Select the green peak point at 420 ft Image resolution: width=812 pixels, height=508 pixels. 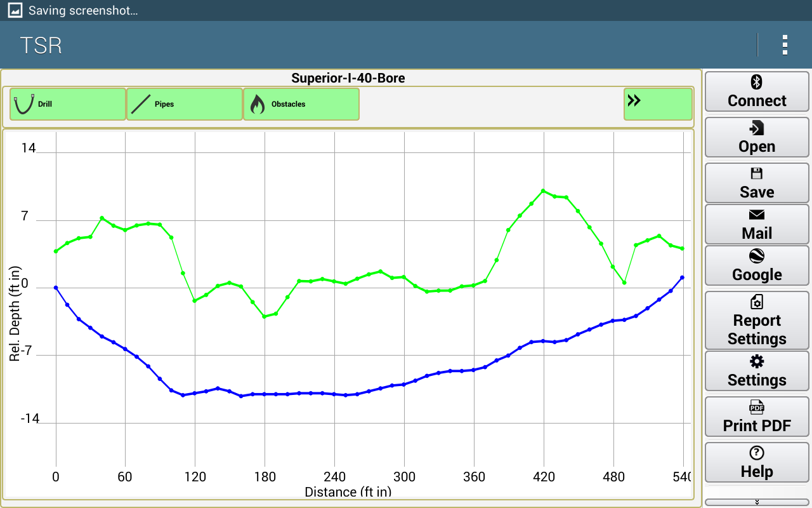coord(543,190)
